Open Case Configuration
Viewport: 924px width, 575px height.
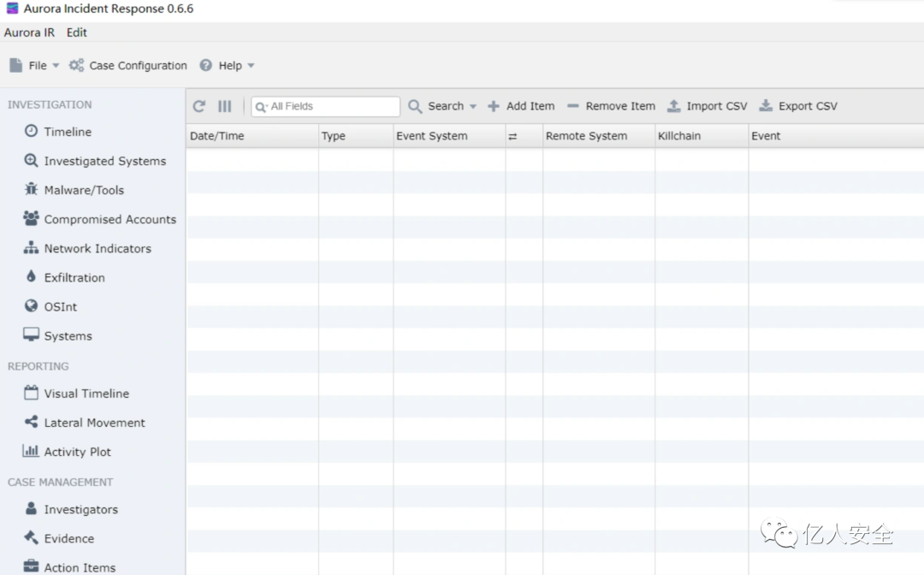138,65
